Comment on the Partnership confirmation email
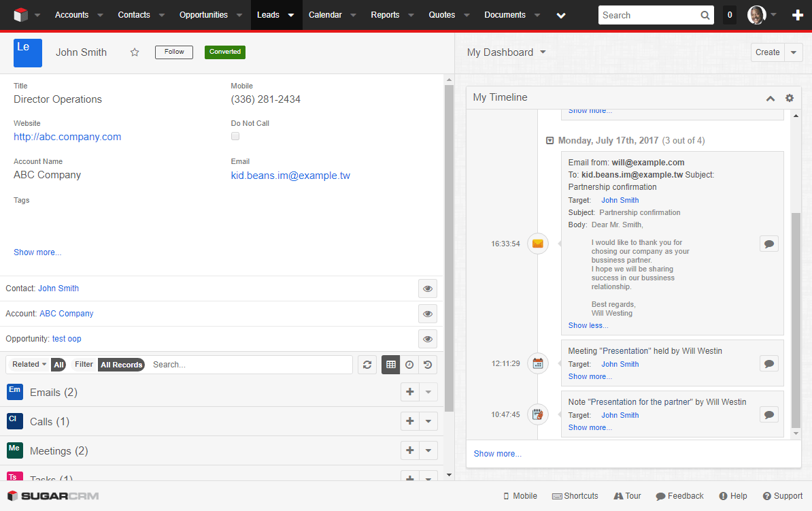The image size is (812, 511). (x=769, y=244)
